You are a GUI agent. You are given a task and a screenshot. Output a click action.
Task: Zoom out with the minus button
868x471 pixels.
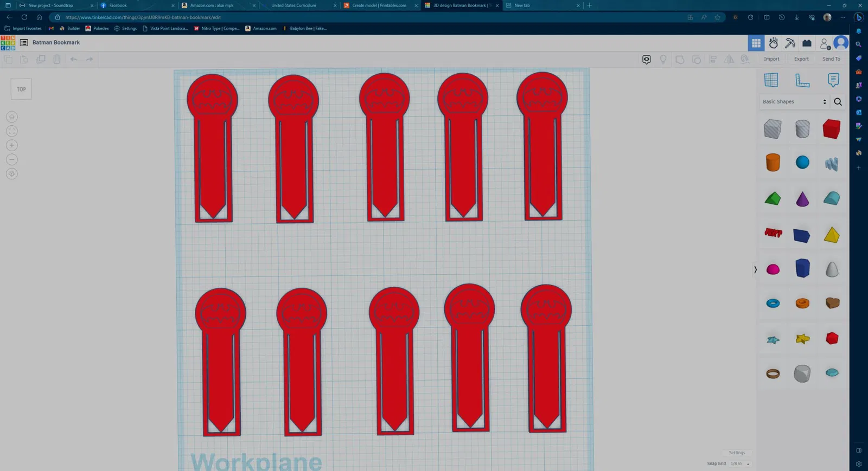(12, 159)
